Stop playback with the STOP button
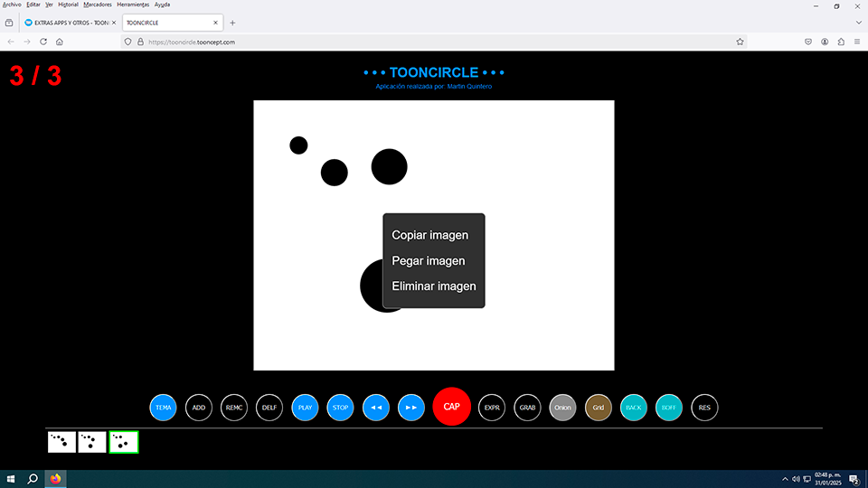868x488 pixels. pos(340,408)
